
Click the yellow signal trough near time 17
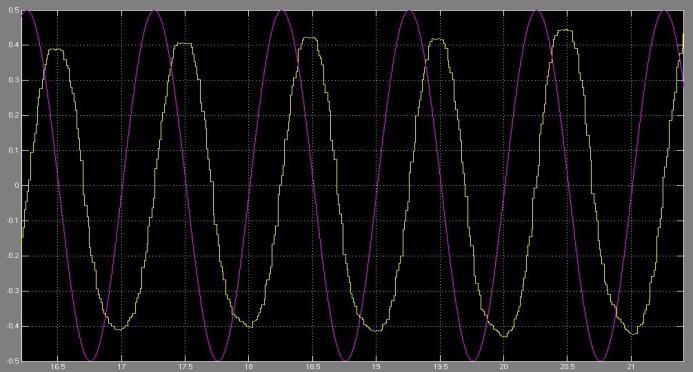point(119,329)
